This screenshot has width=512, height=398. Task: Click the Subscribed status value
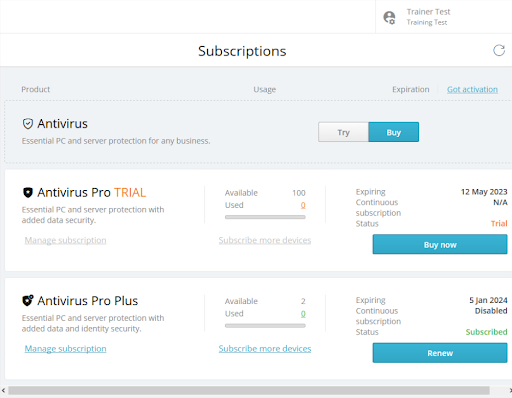tap(487, 332)
